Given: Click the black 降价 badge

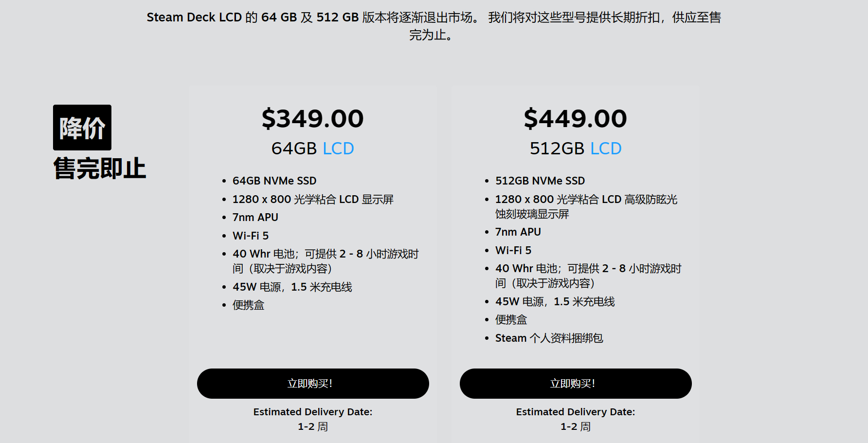Looking at the screenshot, I should click(x=82, y=128).
